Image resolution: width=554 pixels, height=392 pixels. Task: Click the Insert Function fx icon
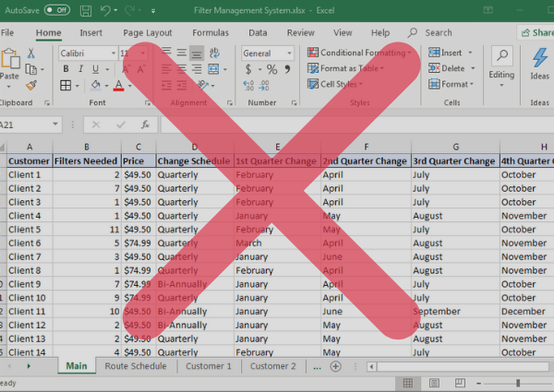(145, 125)
